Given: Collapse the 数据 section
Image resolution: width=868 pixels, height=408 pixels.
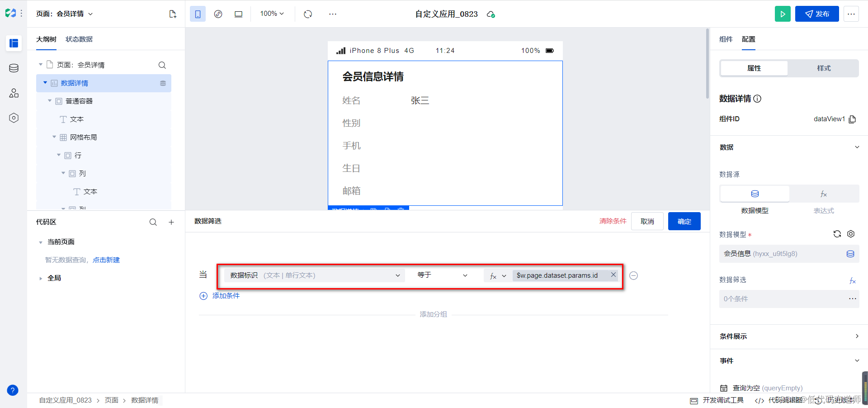Looking at the screenshot, I should click(x=857, y=147).
